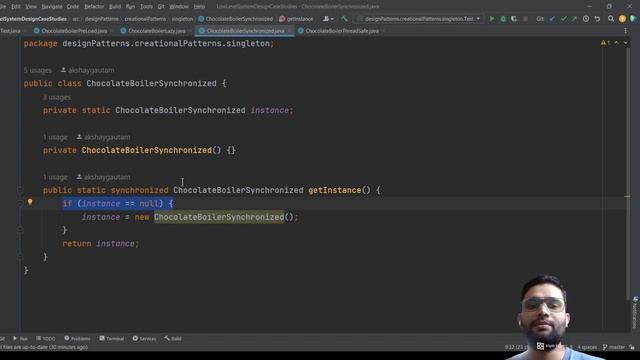Open the Refactor menu
The height and width of the screenshot is (360, 640).
[x=94, y=7]
